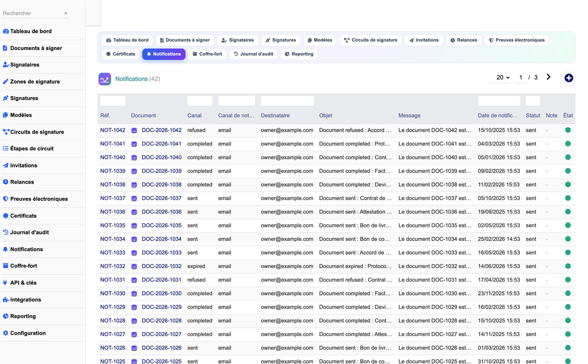Viewport: 588px width, 364px height.
Task: Click the Relances clock sidebar icon
Action: (x=6, y=182)
